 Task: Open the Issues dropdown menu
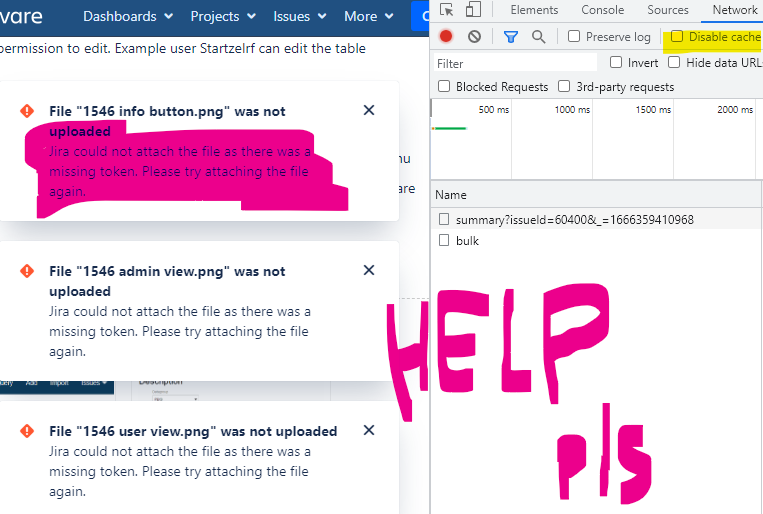point(299,17)
